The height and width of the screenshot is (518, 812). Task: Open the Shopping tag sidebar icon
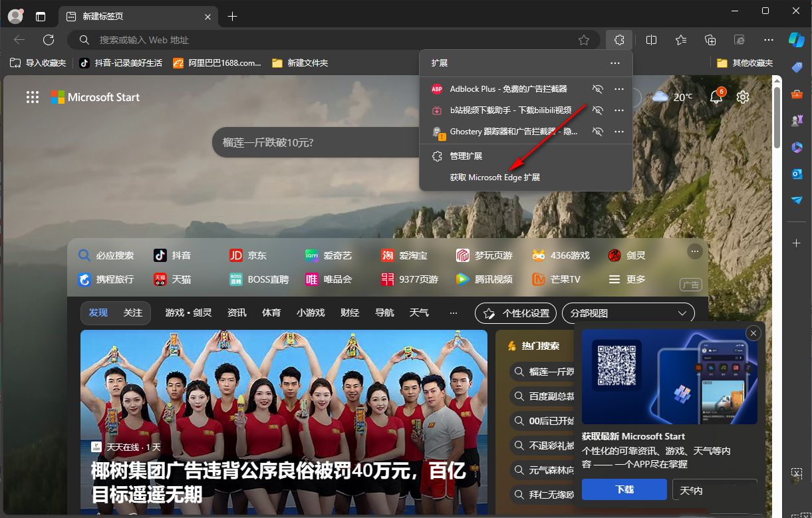point(797,67)
